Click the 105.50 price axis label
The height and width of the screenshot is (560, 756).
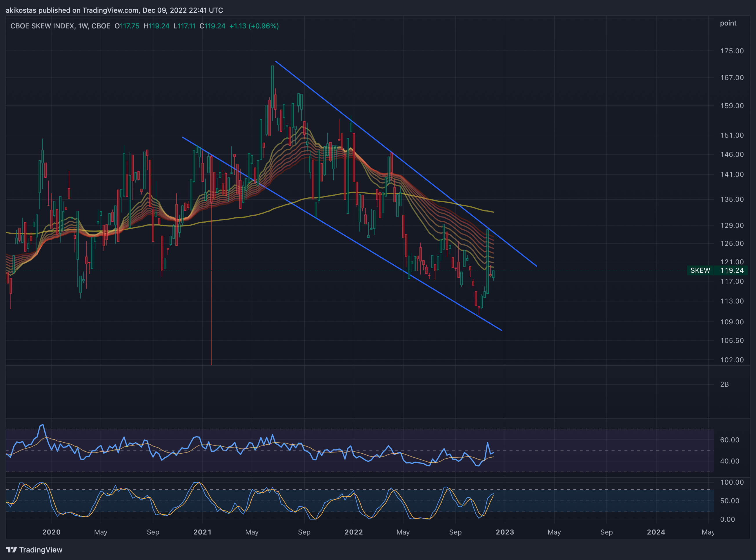(732, 340)
